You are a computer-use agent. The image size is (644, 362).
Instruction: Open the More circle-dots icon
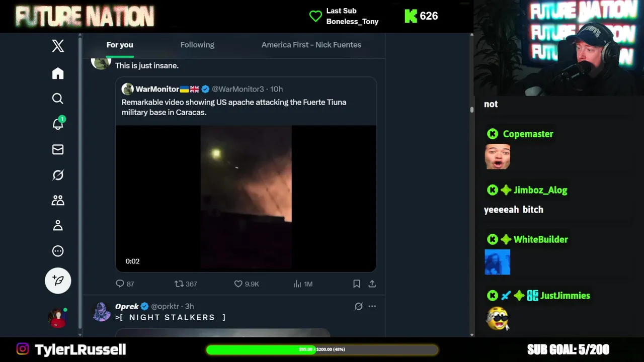tap(58, 251)
